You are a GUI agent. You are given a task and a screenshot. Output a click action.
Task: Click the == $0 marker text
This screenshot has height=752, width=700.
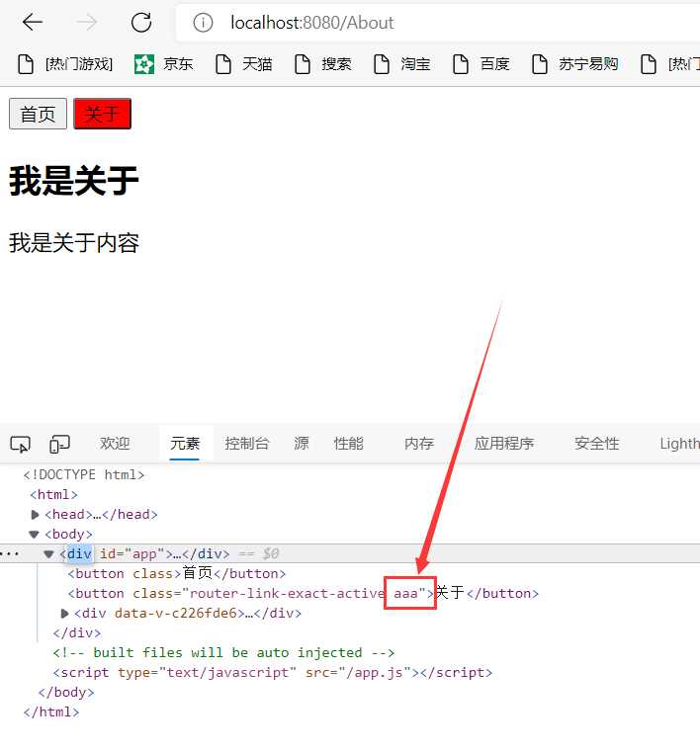pos(259,554)
